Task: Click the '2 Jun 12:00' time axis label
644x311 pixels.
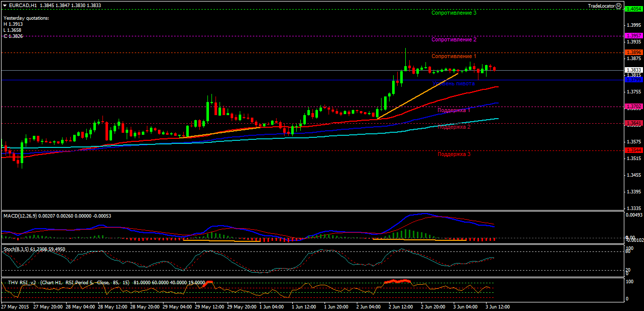Action: click(x=402, y=306)
